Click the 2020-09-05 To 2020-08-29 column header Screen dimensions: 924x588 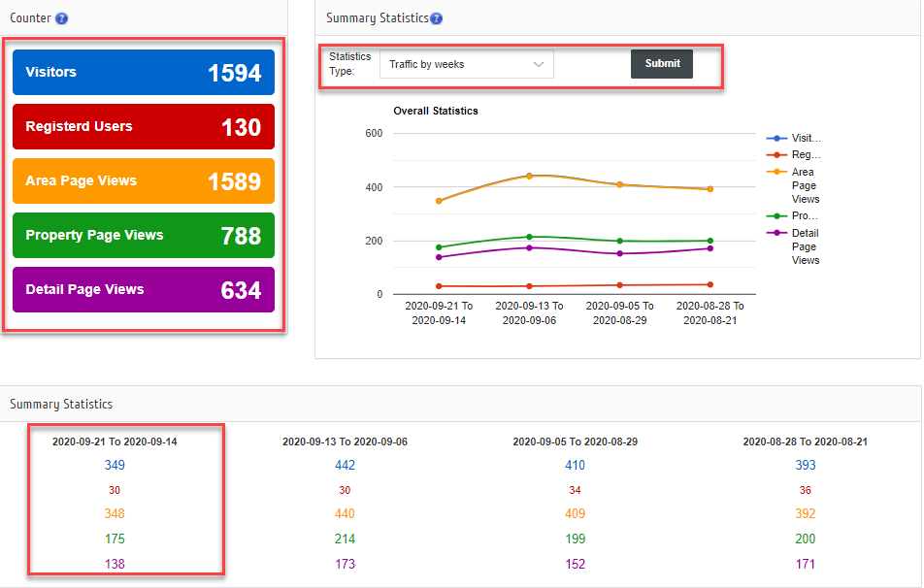point(576,441)
